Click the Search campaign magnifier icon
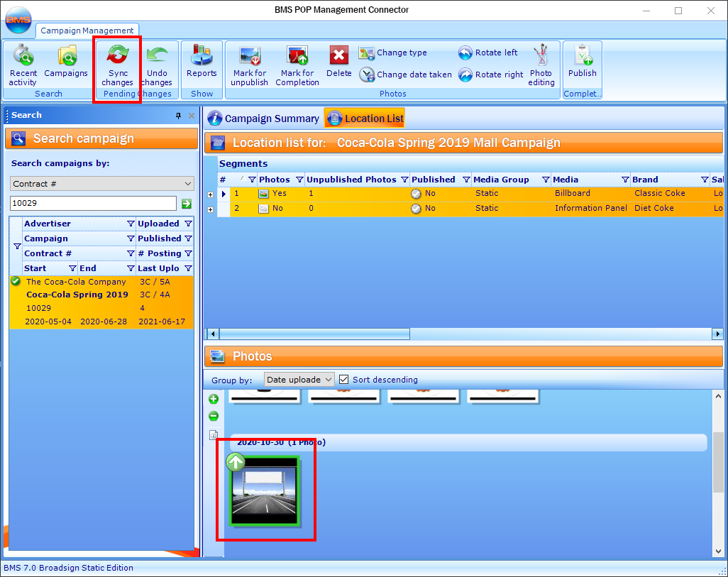The width and height of the screenshot is (728, 577). tap(18, 138)
